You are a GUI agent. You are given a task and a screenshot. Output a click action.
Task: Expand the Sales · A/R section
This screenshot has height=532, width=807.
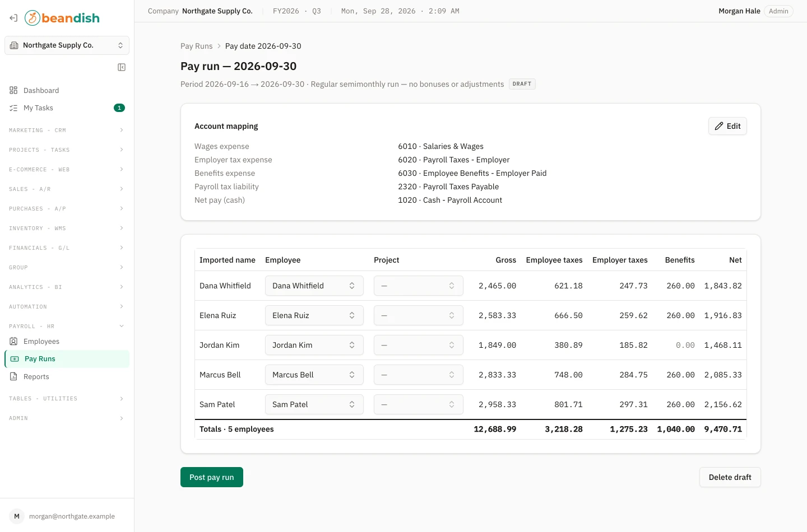[67, 189]
